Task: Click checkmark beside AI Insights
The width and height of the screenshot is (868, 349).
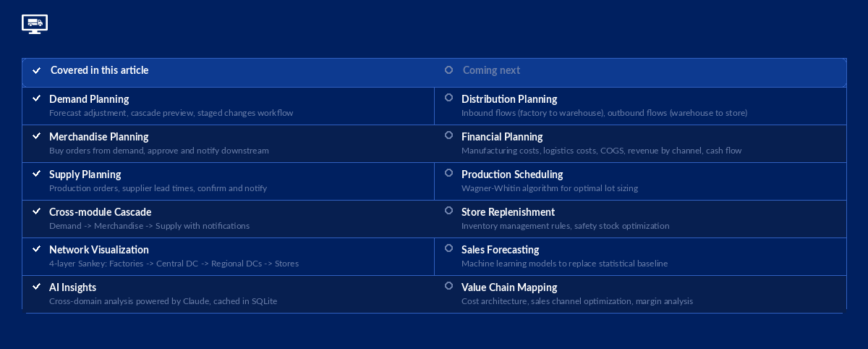Action: (x=36, y=285)
